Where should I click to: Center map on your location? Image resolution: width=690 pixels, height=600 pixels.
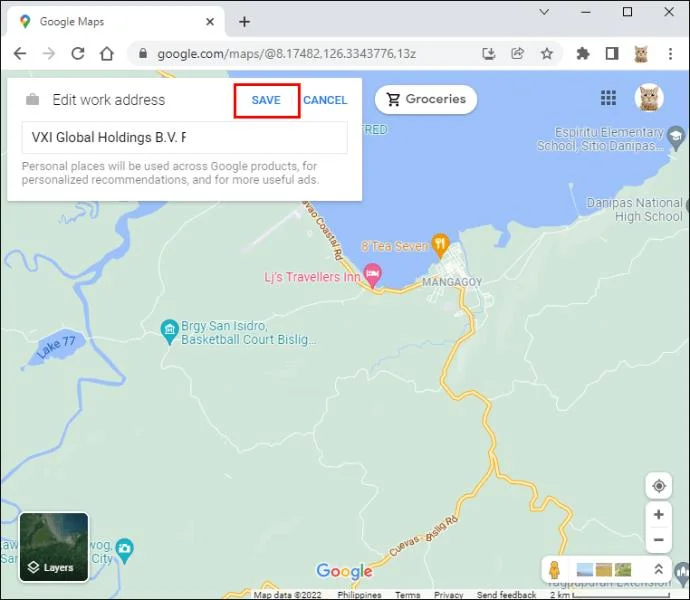pyautogui.click(x=659, y=486)
